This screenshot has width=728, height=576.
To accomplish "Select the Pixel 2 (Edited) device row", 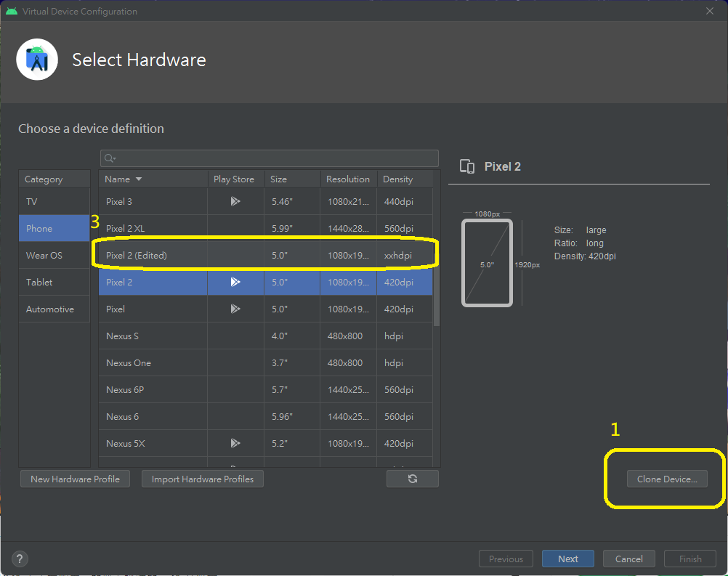I will point(266,255).
